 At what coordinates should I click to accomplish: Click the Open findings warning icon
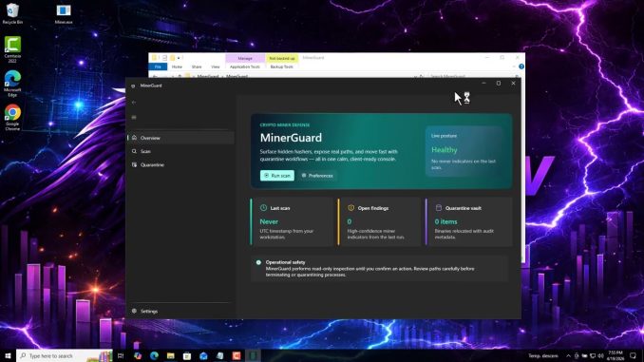[350, 208]
